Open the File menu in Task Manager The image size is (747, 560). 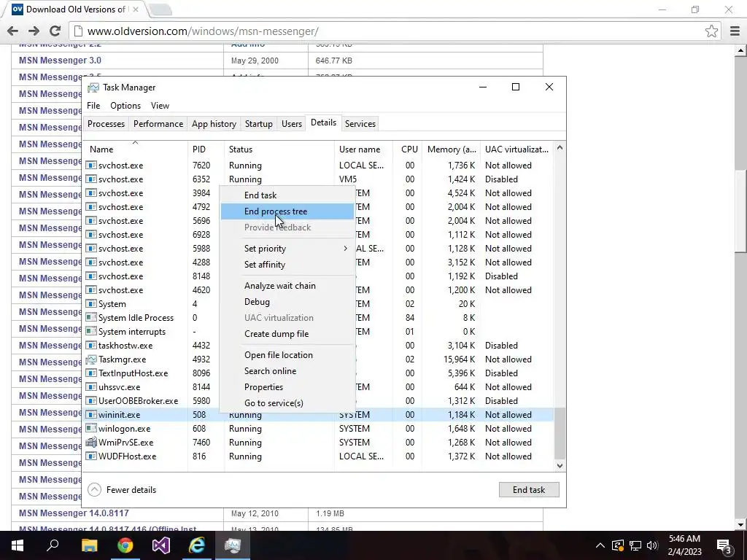93,106
